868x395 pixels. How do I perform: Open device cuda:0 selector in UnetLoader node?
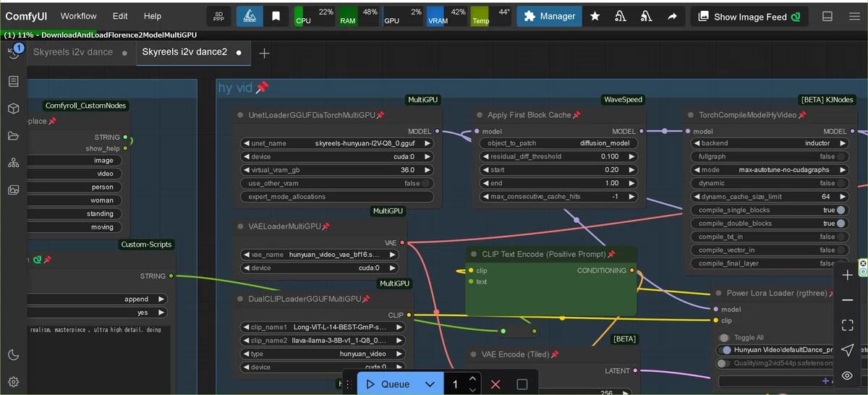tap(337, 156)
